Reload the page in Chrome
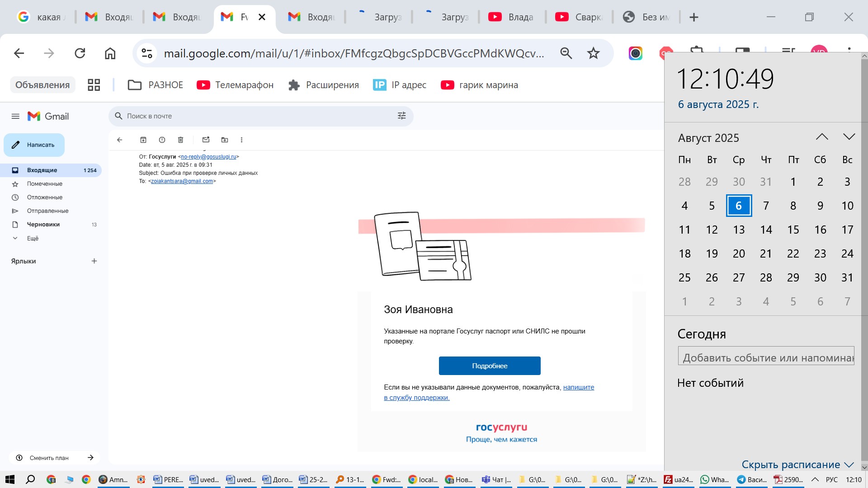The width and height of the screenshot is (868, 488). pos(80,53)
